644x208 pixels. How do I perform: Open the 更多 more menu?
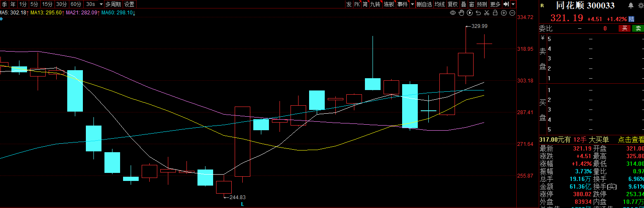click(495, 4)
